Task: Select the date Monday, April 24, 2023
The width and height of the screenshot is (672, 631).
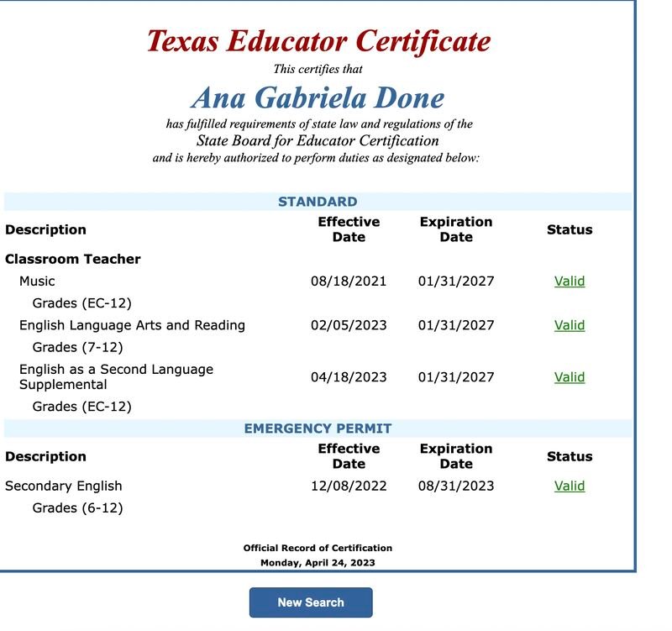Action: 318,562
